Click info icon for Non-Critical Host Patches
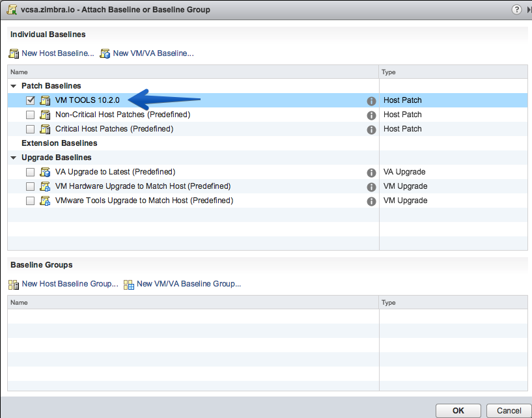This screenshot has height=418, width=532. [371, 115]
